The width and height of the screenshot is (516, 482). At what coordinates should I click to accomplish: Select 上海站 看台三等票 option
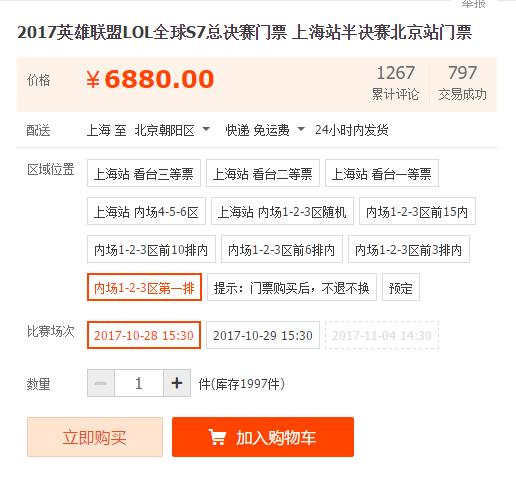click(144, 173)
